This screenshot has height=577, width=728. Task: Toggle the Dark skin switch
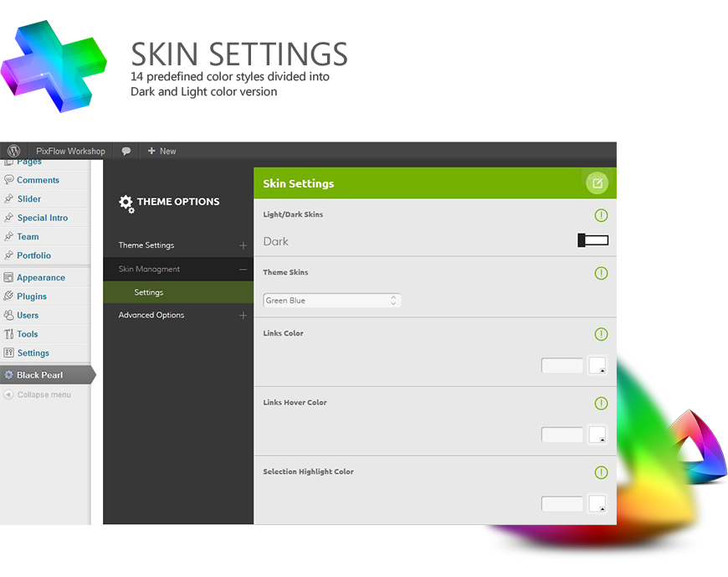593,241
